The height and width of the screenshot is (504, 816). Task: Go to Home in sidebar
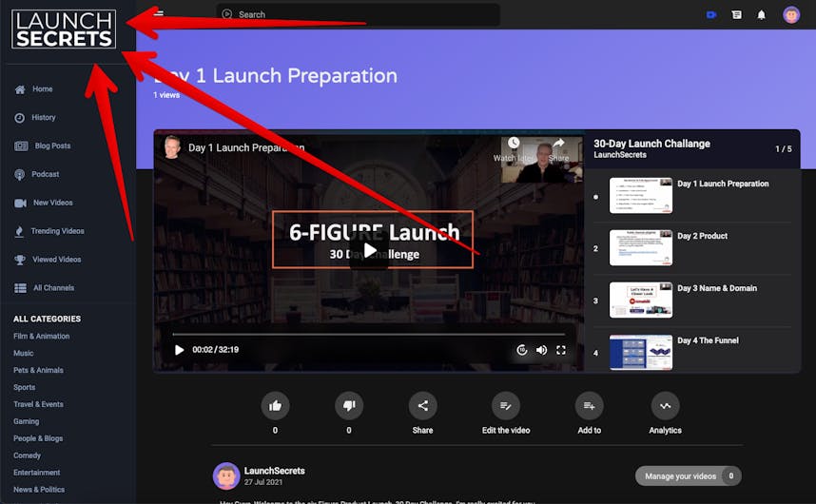tap(34, 89)
